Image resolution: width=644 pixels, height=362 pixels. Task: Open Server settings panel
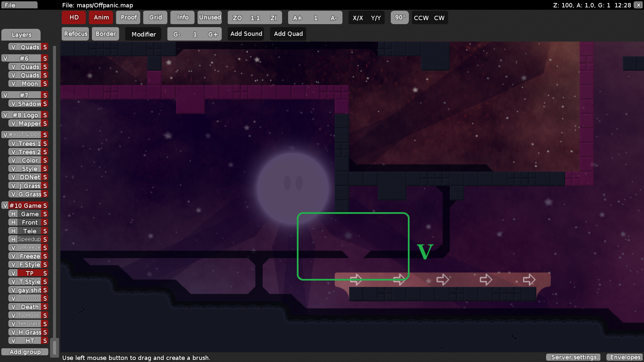click(x=573, y=357)
